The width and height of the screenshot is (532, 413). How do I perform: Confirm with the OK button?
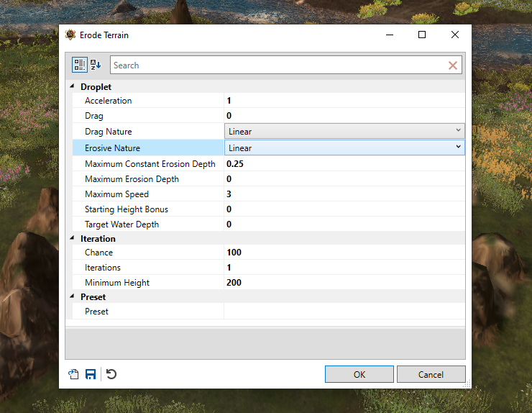[359, 374]
